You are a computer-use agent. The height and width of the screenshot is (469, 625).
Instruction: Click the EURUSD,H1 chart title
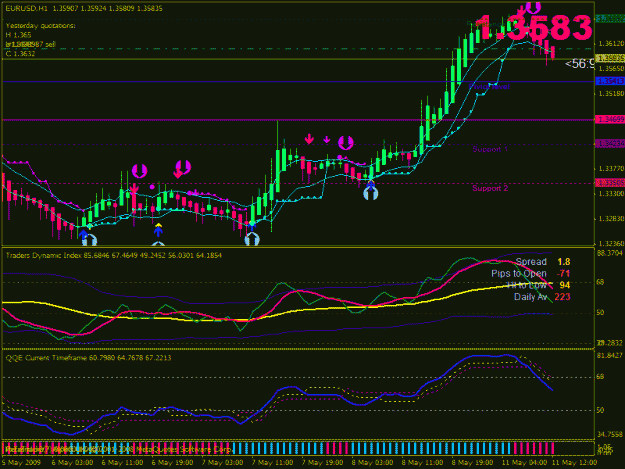pos(26,8)
